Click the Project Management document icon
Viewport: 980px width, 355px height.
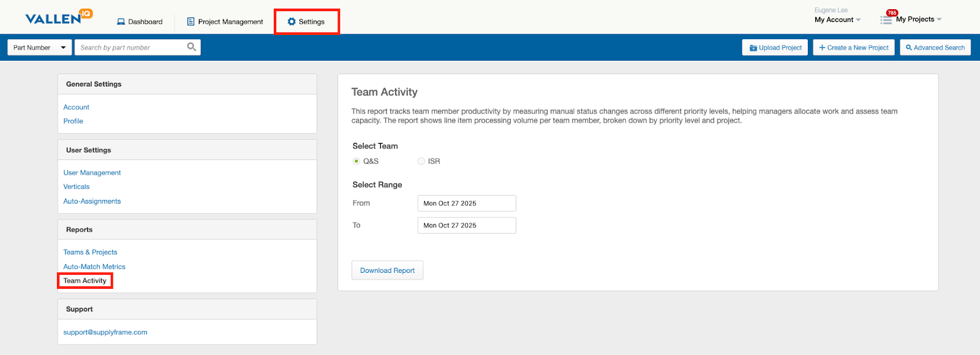[x=190, y=21]
